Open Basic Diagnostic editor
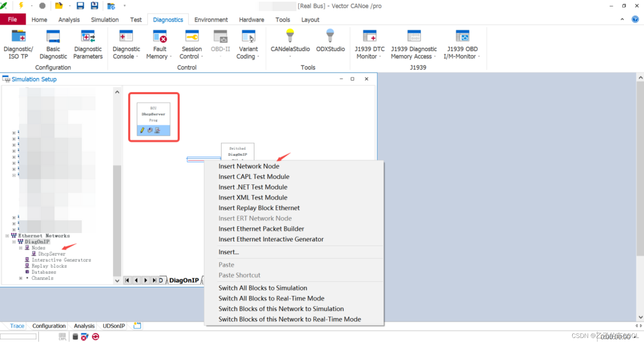 [53, 45]
